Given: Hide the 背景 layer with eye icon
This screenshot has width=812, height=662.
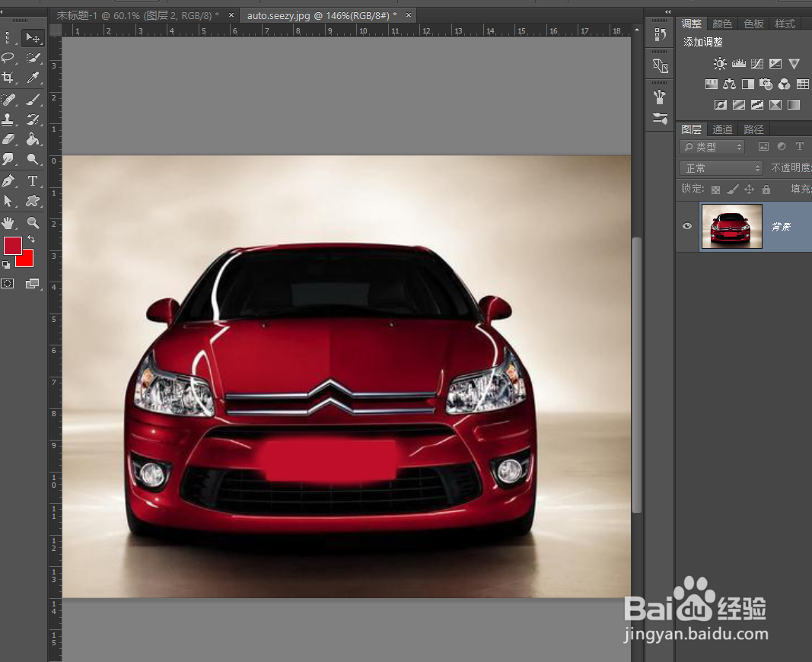Looking at the screenshot, I should click(x=687, y=226).
